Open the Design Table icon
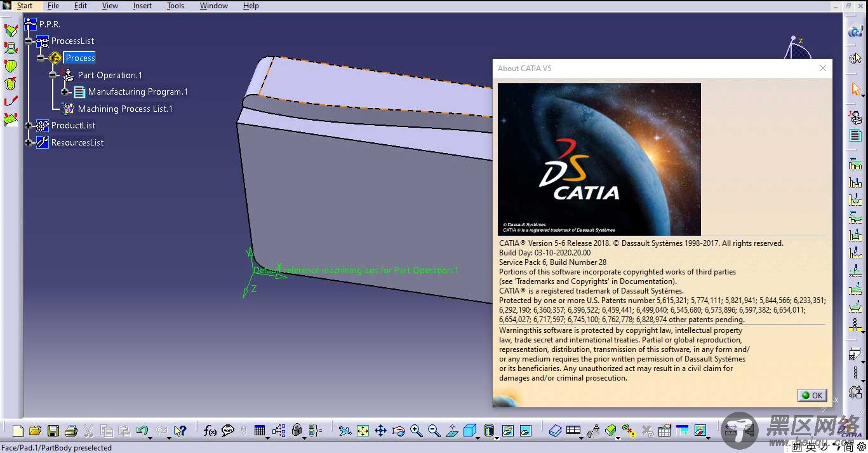 (259, 431)
